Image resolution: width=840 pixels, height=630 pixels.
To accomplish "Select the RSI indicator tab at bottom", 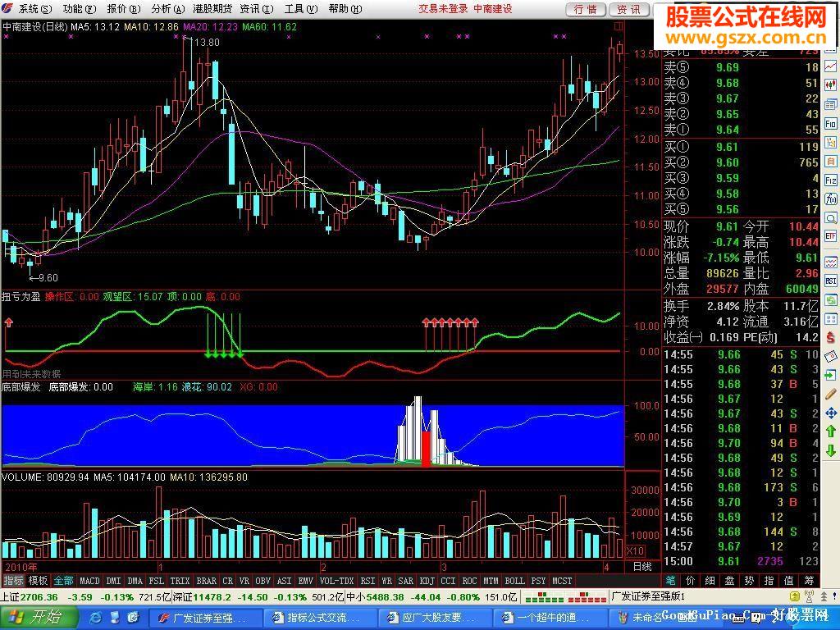I will 367,581.
